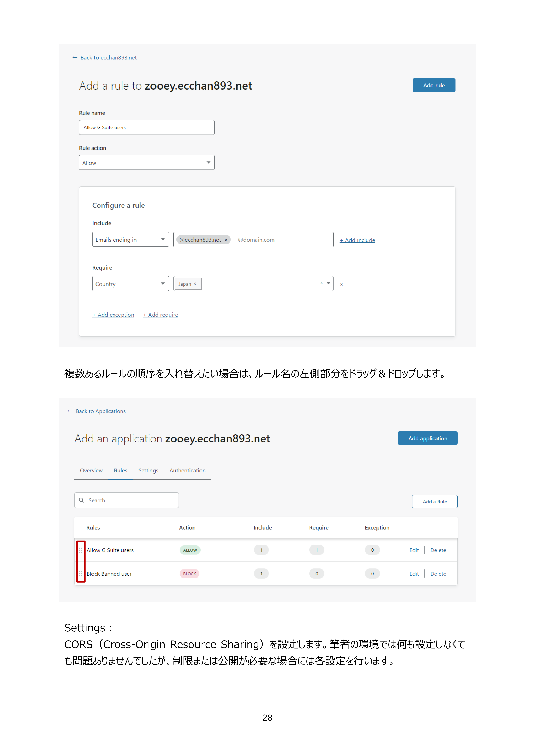
Task: Switch to the Authentication tab
Action: tap(187, 471)
